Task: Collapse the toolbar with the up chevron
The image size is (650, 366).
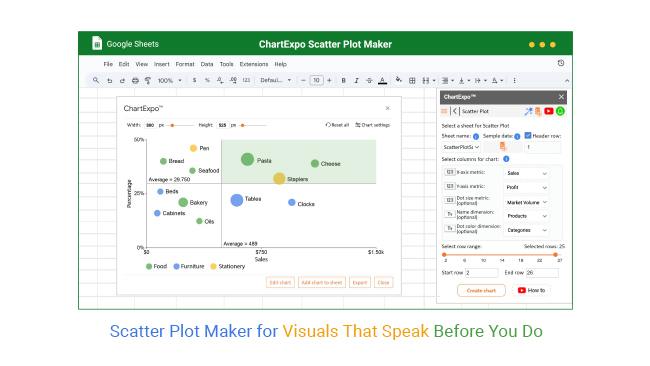Action: coord(567,81)
